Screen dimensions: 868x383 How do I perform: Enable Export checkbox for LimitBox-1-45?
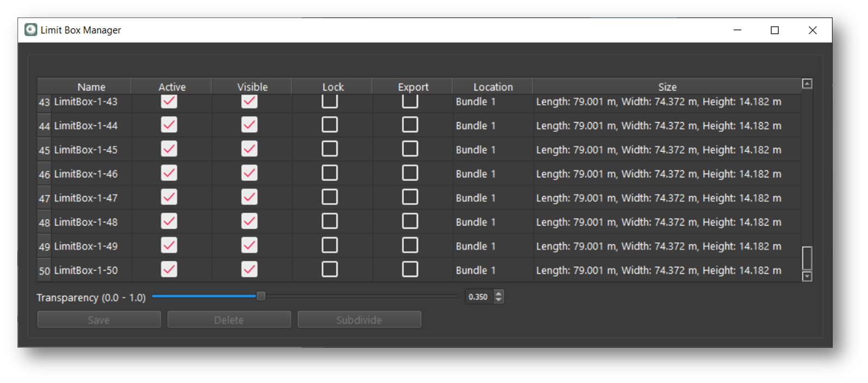point(410,149)
